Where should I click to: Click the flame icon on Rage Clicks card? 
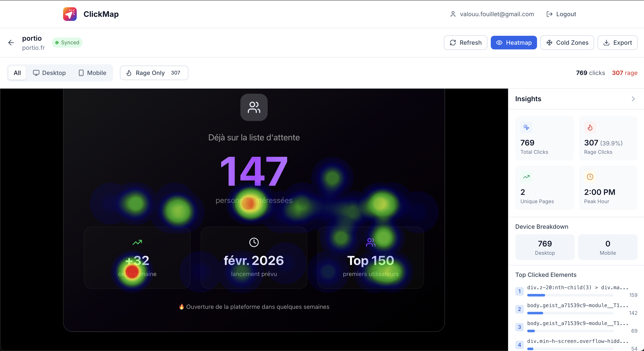tap(590, 127)
